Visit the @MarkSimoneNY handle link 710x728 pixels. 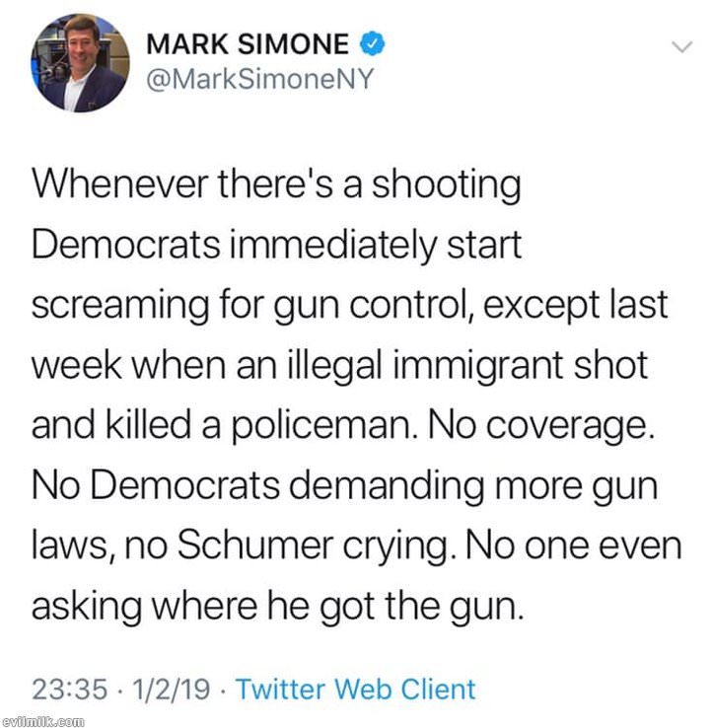(260, 79)
